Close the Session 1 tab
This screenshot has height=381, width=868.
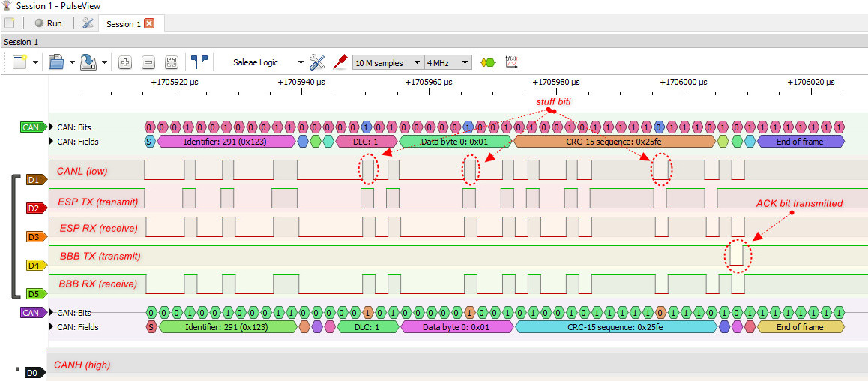click(x=149, y=23)
